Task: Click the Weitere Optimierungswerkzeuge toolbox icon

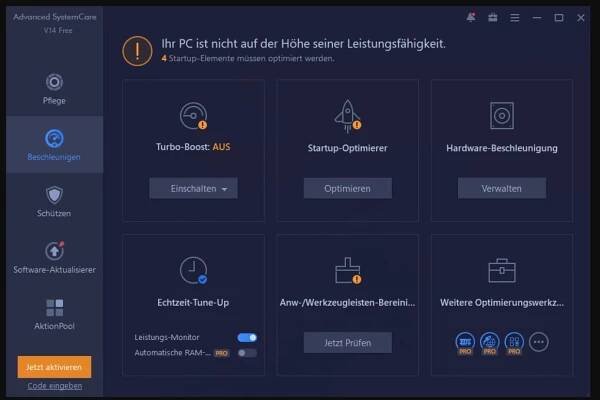Action: 502,270
